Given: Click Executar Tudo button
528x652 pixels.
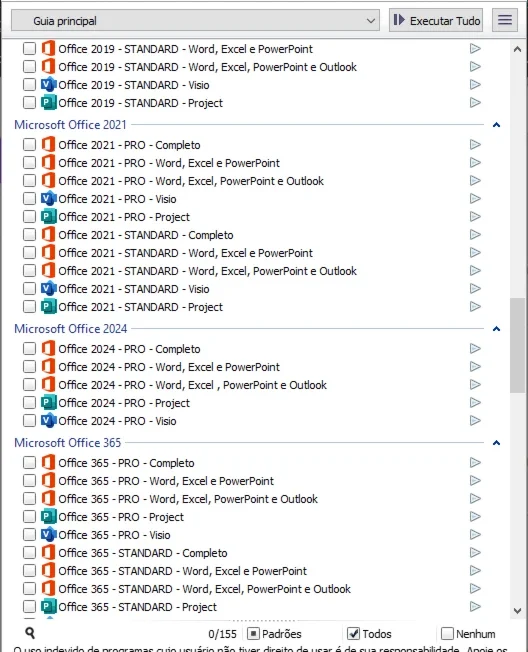Looking at the screenshot, I should point(436,20).
